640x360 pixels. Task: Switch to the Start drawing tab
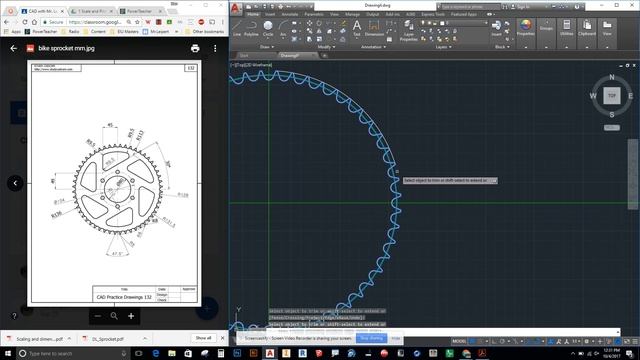pyautogui.click(x=244, y=56)
